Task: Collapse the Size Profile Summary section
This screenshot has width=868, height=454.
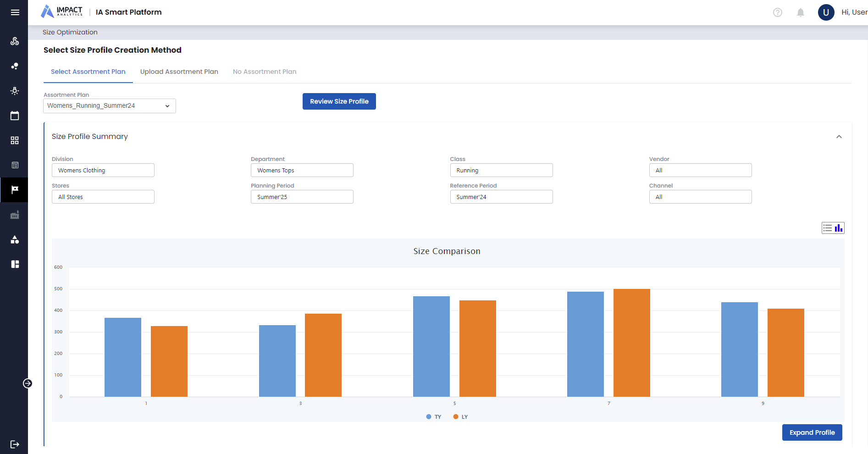Action: pyautogui.click(x=839, y=137)
